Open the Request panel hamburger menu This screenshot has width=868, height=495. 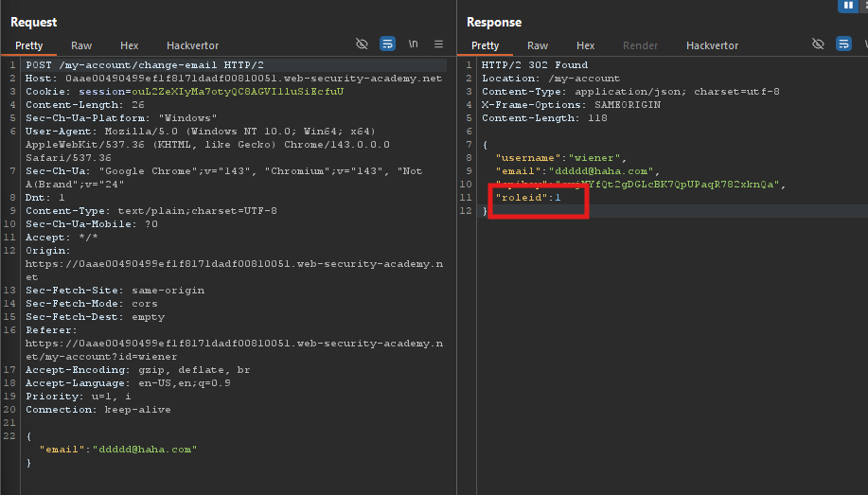pos(438,44)
